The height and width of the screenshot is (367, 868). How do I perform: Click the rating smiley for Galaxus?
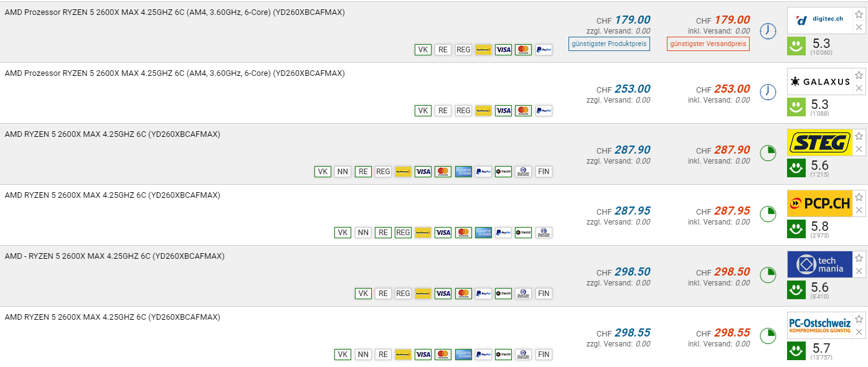tap(796, 106)
